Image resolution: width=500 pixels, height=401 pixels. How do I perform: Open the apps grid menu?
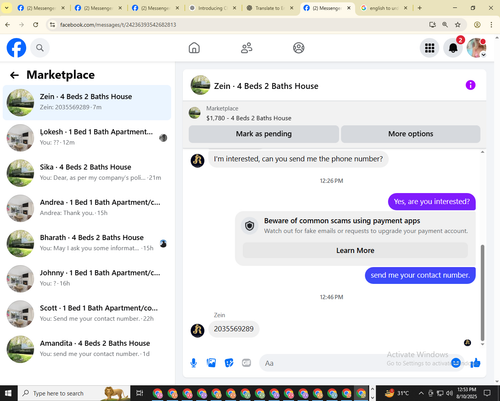[429, 48]
